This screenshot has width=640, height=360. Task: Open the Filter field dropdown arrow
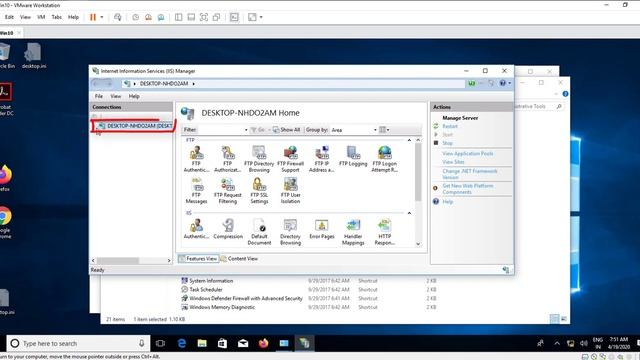[246, 130]
